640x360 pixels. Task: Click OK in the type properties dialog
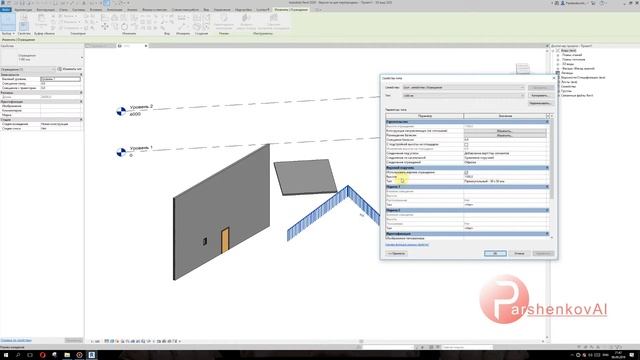(495, 253)
